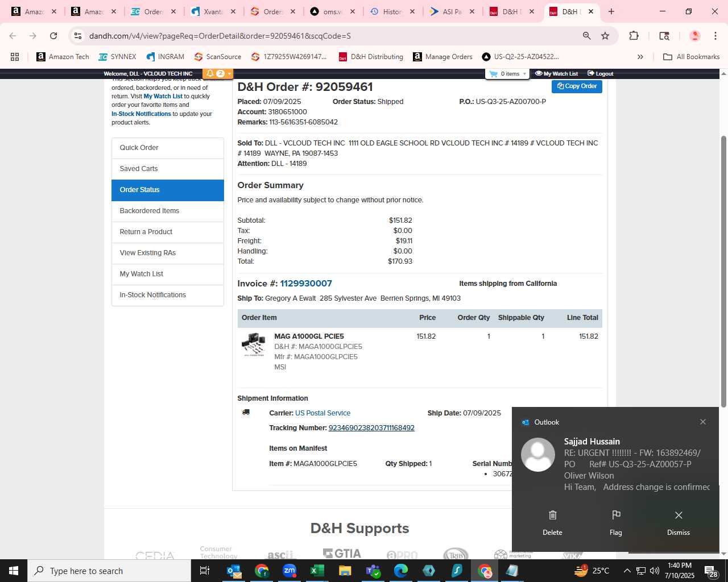
Task: Close the Outlook notification popup
Action: point(703,422)
